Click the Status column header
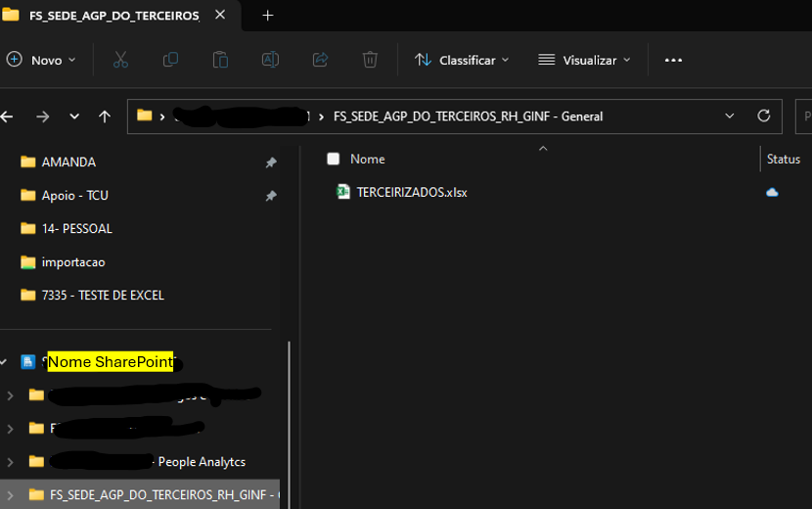The height and width of the screenshot is (509, 812). pos(783,160)
